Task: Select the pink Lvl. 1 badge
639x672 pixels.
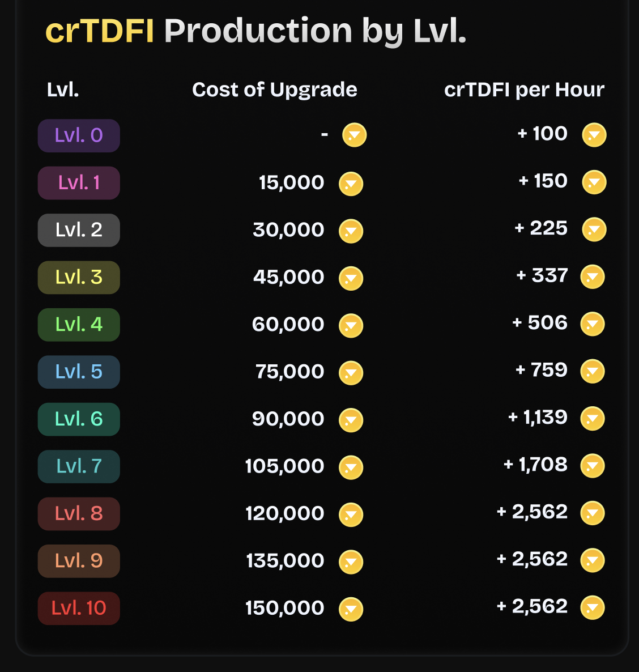Action: coord(79,182)
